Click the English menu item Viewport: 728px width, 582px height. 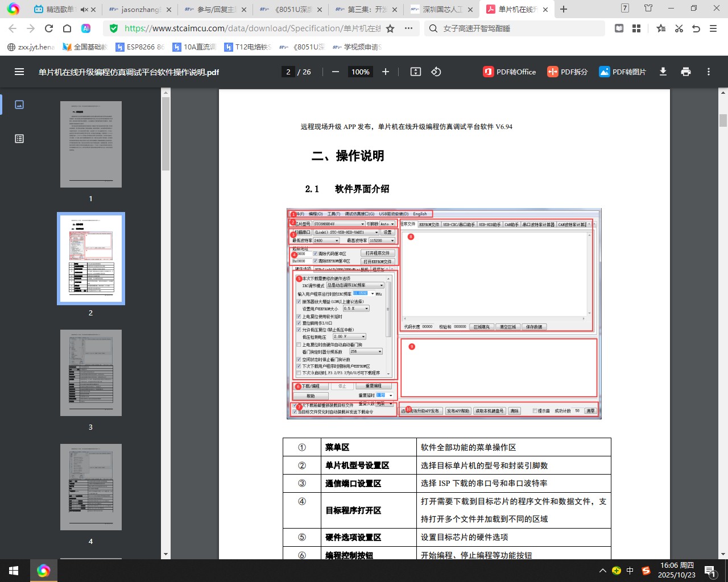[x=420, y=214]
